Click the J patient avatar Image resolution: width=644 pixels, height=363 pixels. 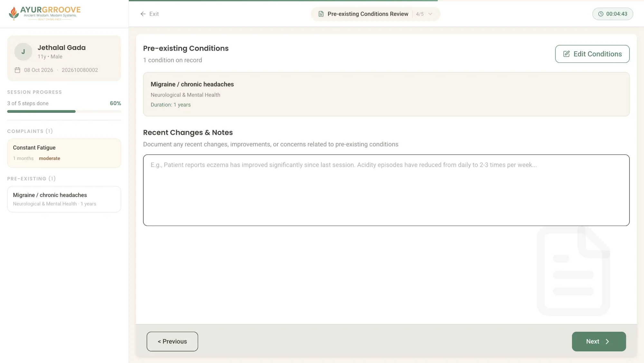[23, 52]
